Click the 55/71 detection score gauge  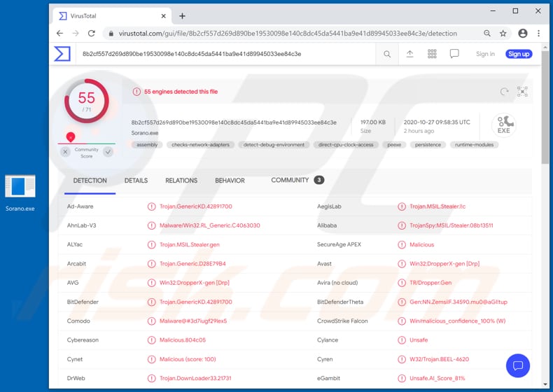tap(87, 101)
